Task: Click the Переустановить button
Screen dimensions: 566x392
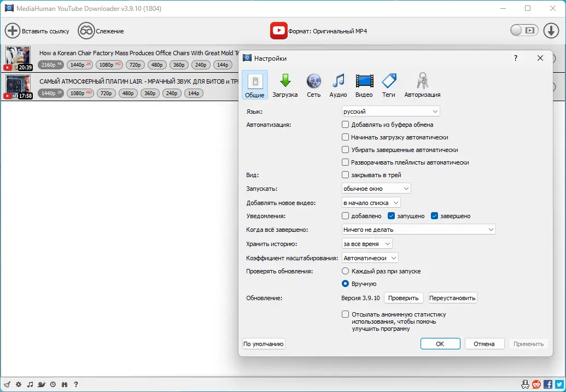Action: [452, 298]
